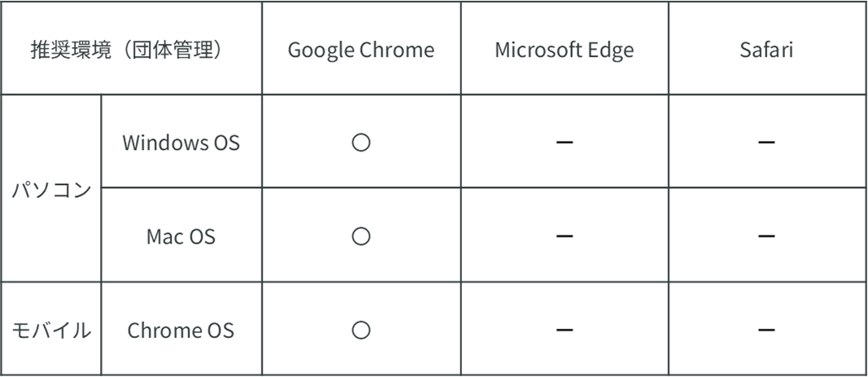Image resolution: width=868 pixels, height=377 pixels.
Task: Select the dash under Microsoft Edge for Chrome OS
Action: tap(565, 331)
